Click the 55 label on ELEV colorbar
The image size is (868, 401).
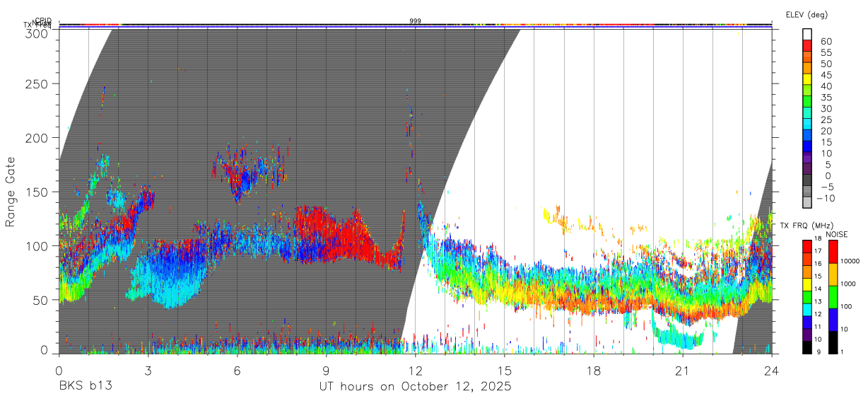click(x=826, y=52)
